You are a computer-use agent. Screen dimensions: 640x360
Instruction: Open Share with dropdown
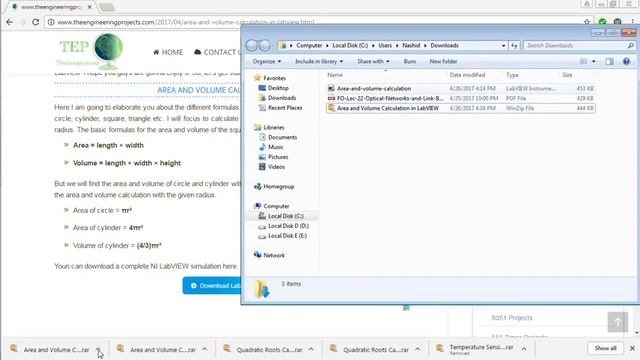tap(373, 61)
